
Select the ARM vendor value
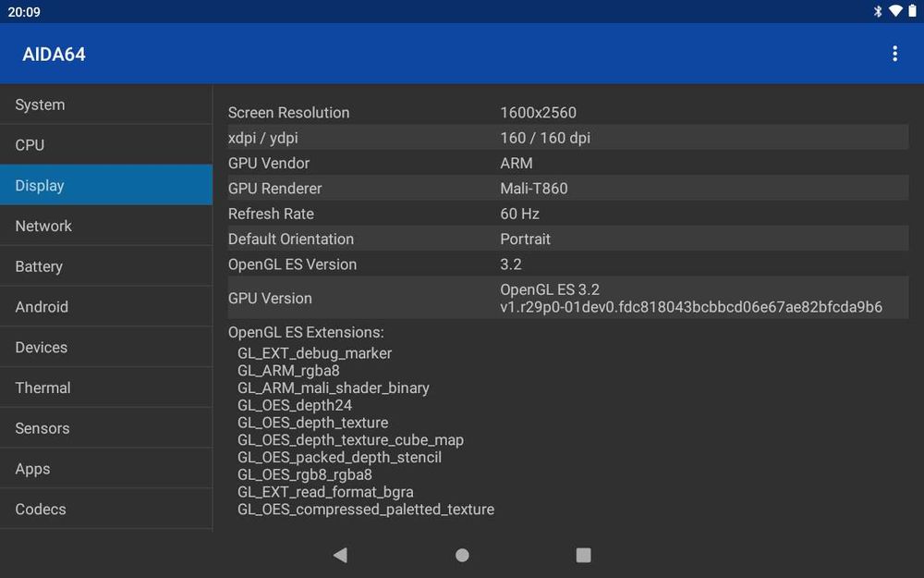click(517, 164)
